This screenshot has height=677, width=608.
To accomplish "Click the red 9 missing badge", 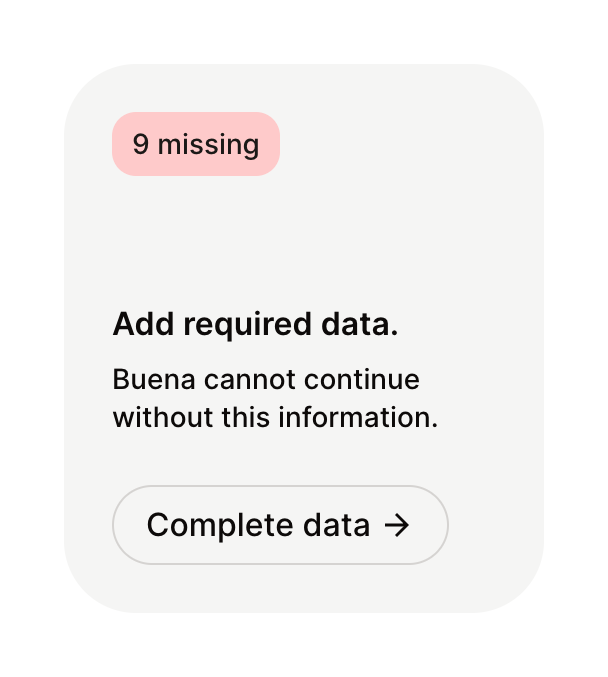I will (x=196, y=144).
